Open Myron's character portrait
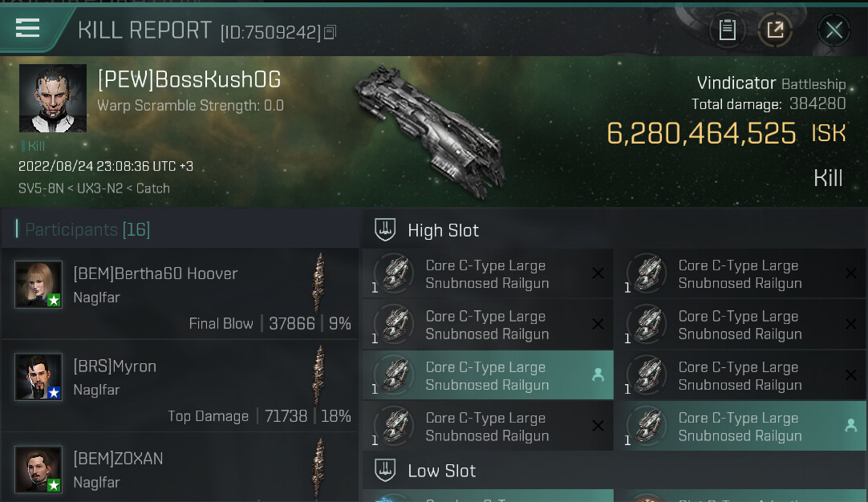This screenshot has height=502, width=868. [39, 377]
